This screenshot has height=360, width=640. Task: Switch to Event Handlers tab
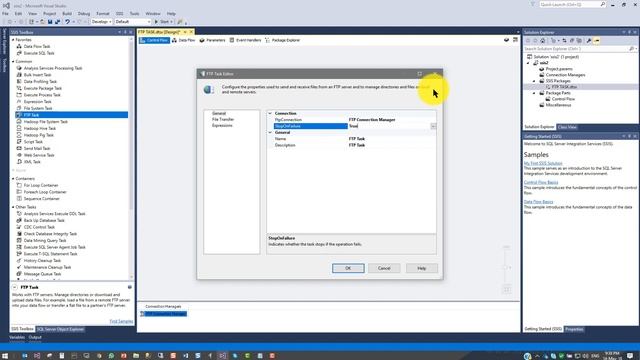pyautogui.click(x=245, y=40)
